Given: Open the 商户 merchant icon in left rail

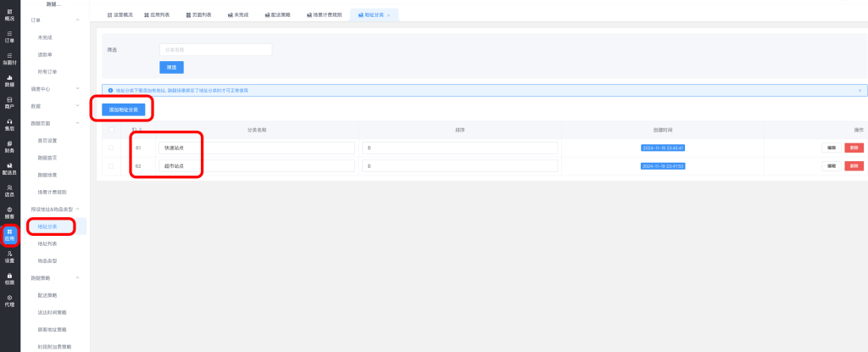Looking at the screenshot, I should pyautogui.click(x=9, y=103).
